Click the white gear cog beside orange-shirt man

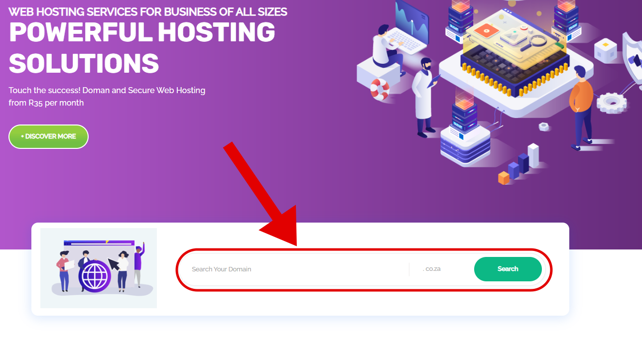[x=612, y=102]
